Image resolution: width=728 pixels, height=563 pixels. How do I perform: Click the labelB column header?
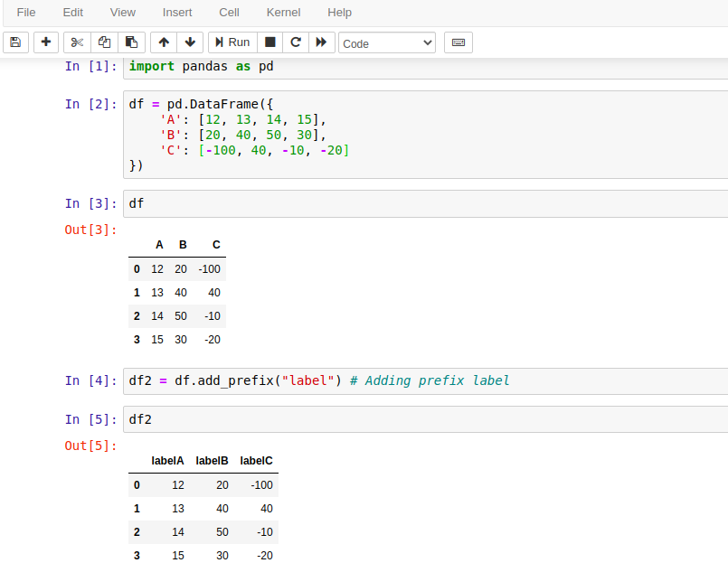[212, 461]
